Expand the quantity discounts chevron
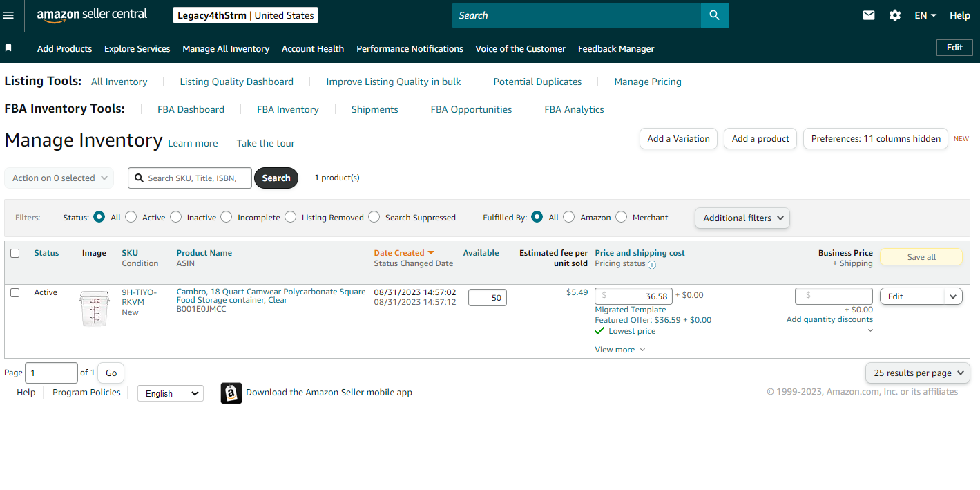 [870, 330]
